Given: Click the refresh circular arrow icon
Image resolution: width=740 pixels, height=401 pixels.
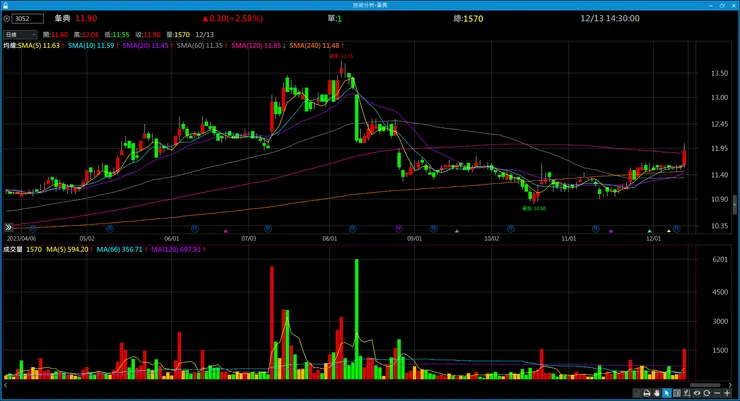Looking at the screenshot, I should pyautogui.click(x=706, y=393).
